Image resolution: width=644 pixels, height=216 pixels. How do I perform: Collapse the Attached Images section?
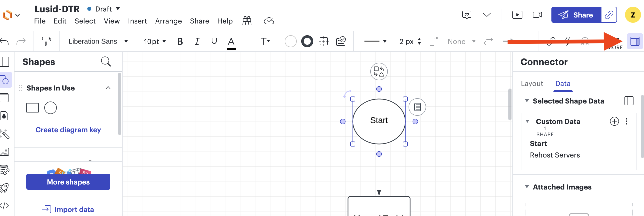(x=527, y=187)
